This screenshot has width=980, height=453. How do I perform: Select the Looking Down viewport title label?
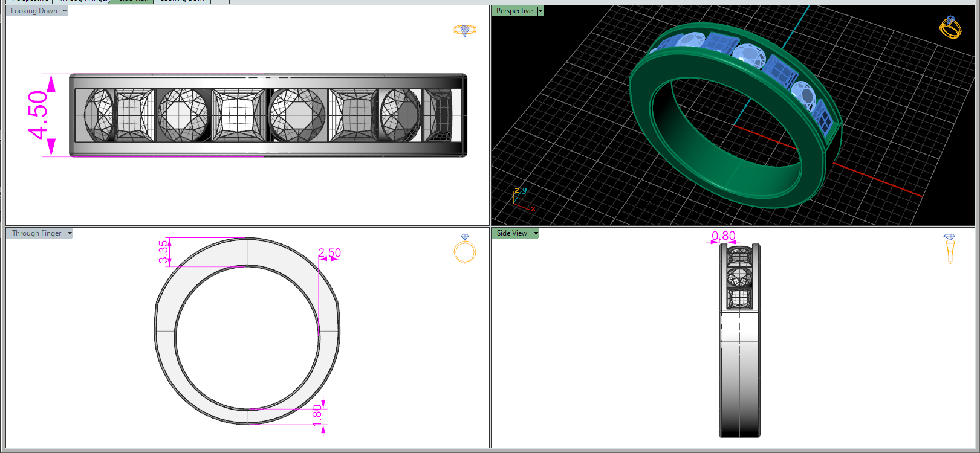[34, 11]
